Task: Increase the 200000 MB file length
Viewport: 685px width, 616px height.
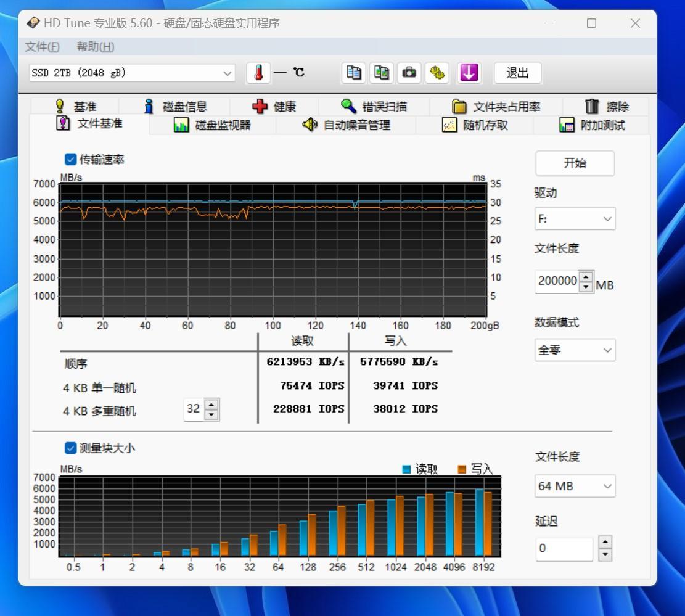Action: pyautogui.click(x=586, y=276)
